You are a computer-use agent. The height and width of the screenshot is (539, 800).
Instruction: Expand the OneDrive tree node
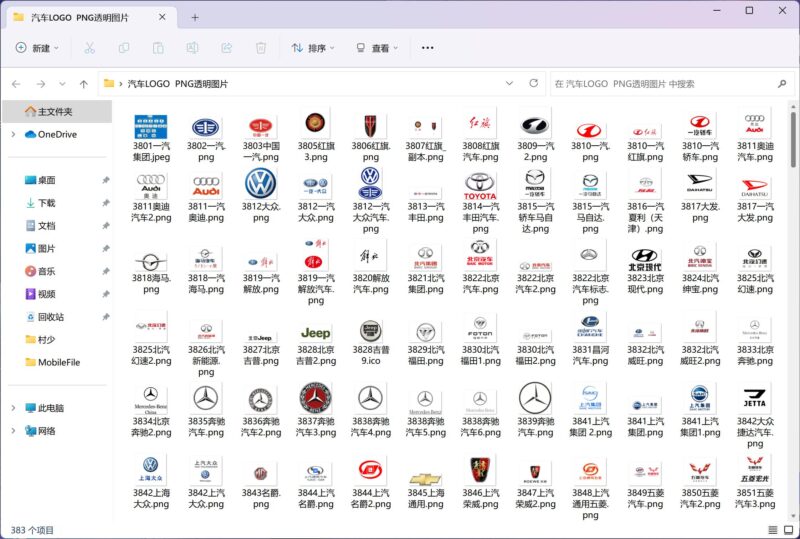click(12, 134)
